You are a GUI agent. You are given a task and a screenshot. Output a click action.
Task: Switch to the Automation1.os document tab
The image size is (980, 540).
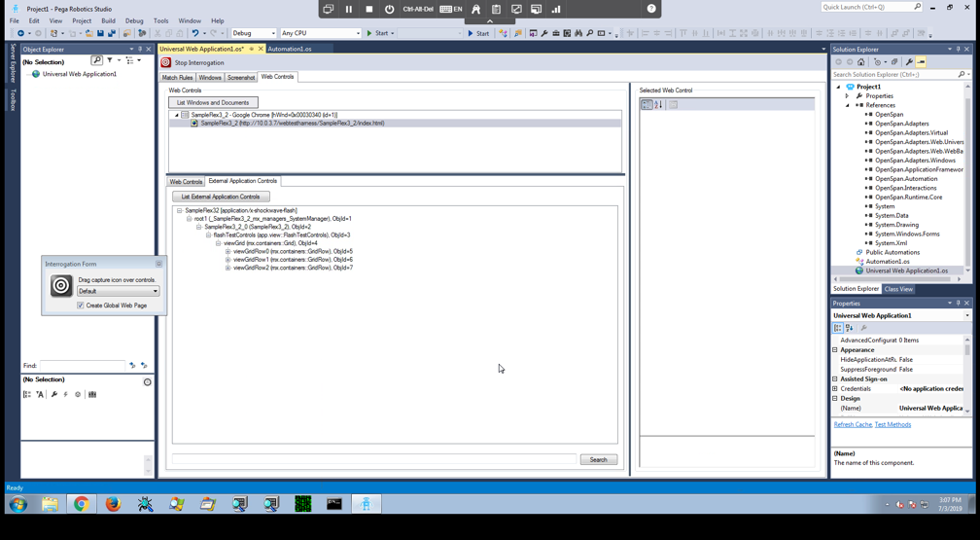(x=290, y=49)
